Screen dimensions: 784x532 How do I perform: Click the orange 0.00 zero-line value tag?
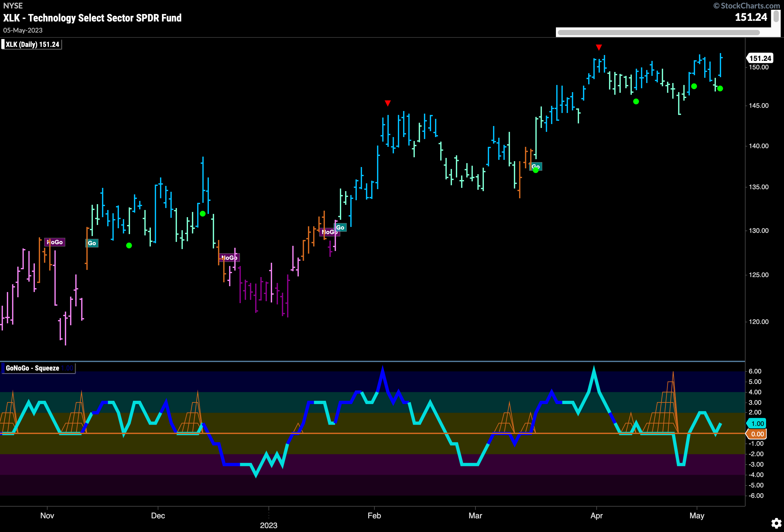click(757, 434)
